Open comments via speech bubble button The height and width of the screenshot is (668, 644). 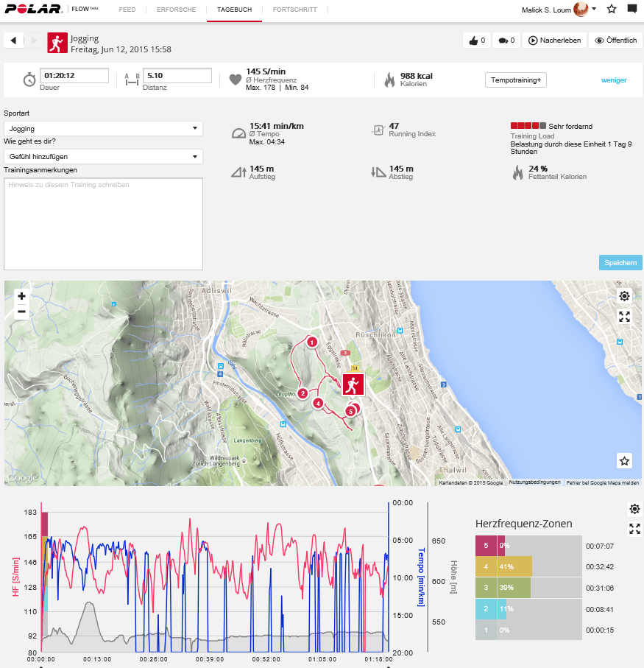point(506,41)
